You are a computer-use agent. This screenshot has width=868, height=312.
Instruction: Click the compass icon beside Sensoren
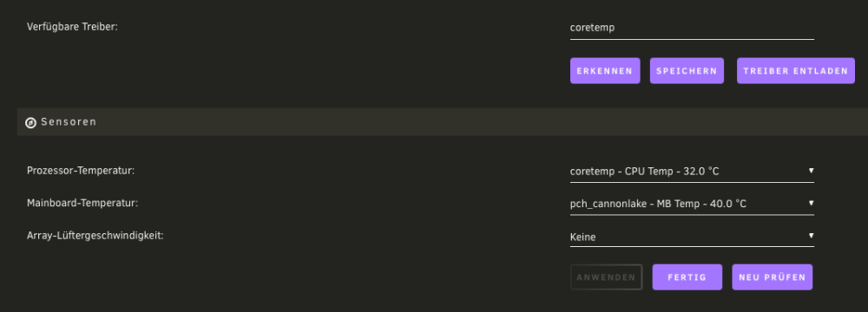[x=31, y=123]
